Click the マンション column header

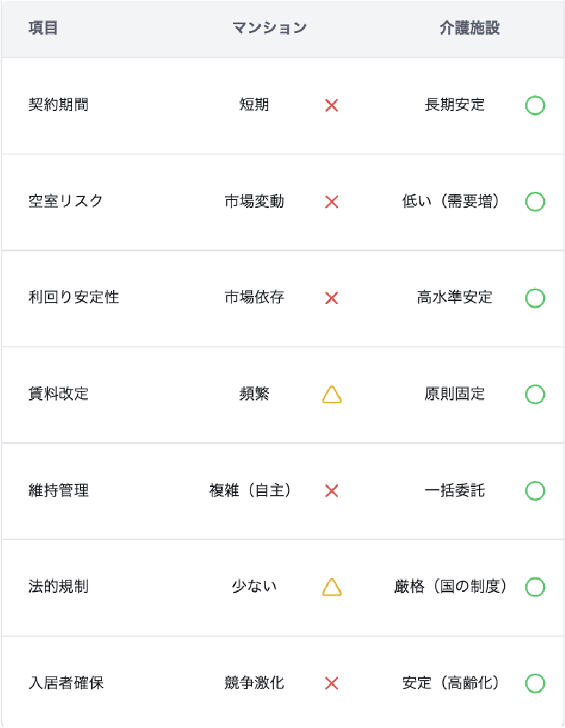pyautogui.click(x=269, y=29)
